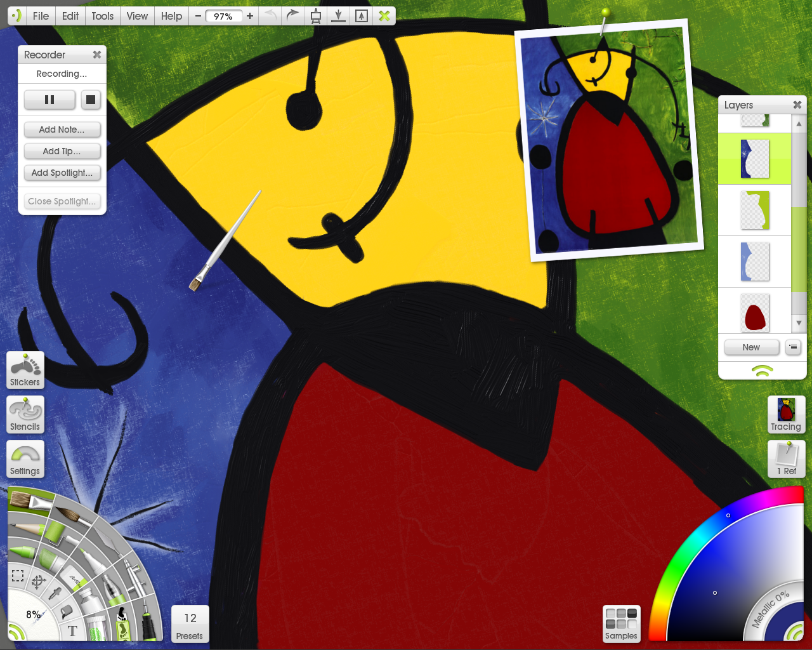Screen dimensions: 812x650
Task: Select the Ink Pen tool
Action: 148,621
